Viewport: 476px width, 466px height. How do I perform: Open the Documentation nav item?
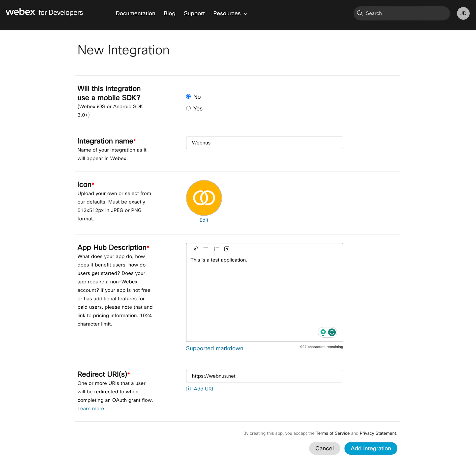click(x=135, y=13)
